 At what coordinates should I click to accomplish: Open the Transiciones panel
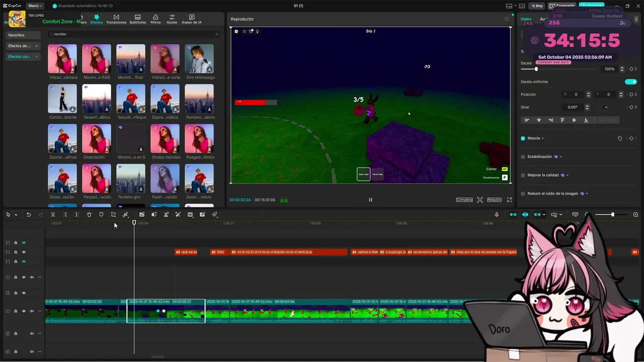116,19
